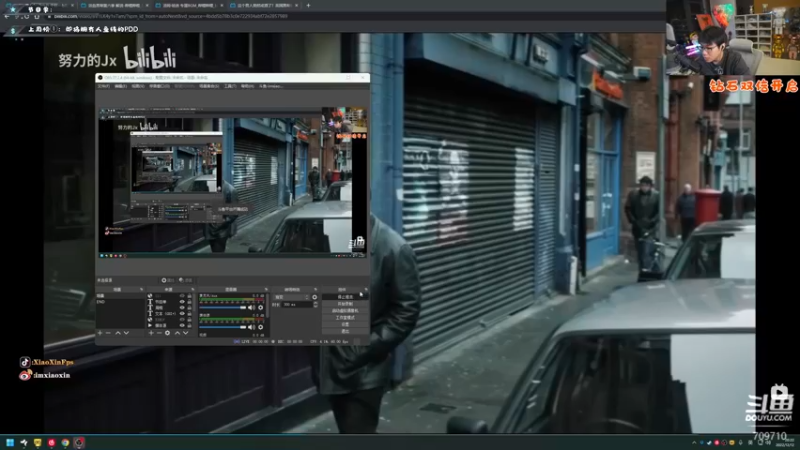Remove the selected scene with minus icon
Screen dimensions: 800x450
coord(108,333)
